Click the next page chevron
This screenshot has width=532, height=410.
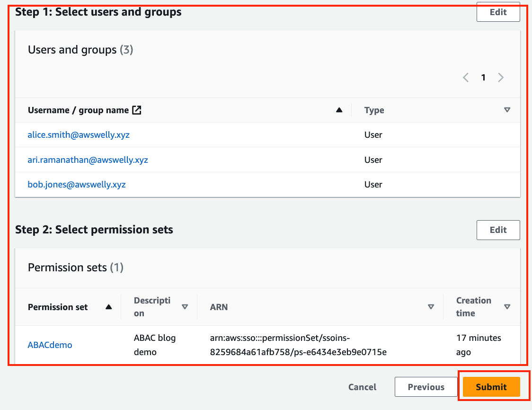501,77
